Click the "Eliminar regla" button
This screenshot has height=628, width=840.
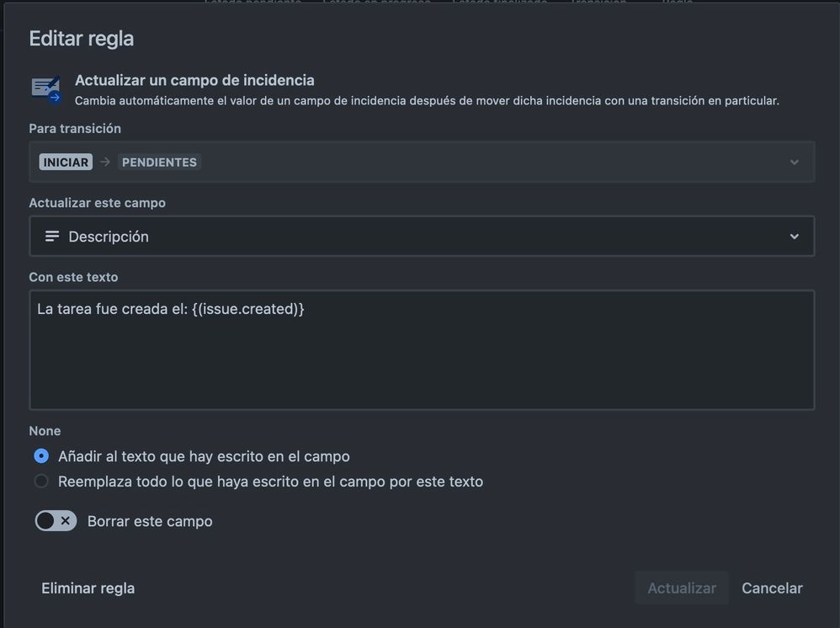point(88,588)
